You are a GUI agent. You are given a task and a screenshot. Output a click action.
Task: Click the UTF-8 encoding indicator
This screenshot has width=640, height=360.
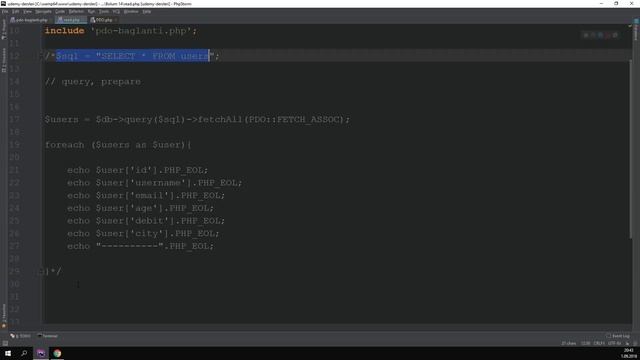(614, 343)
